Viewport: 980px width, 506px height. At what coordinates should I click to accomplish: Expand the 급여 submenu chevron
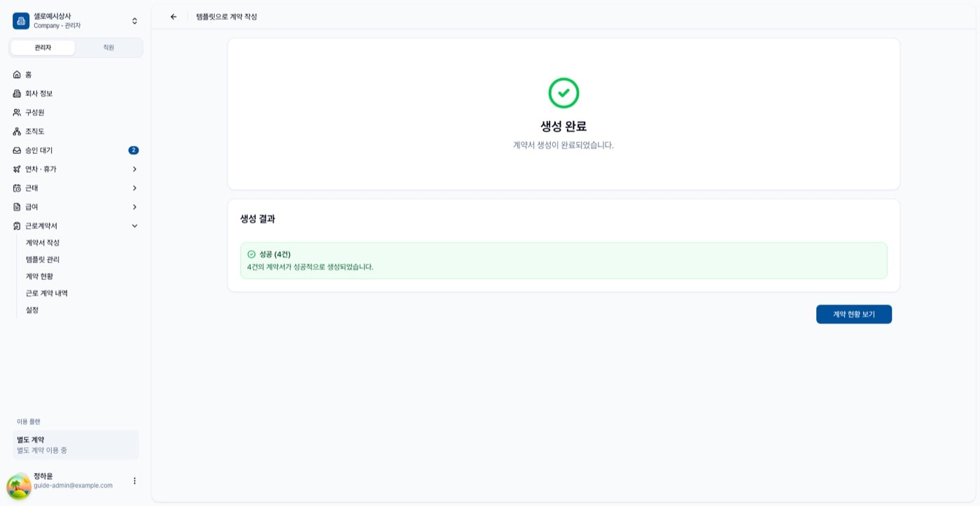pyautogui.click(x=134, y=206)
